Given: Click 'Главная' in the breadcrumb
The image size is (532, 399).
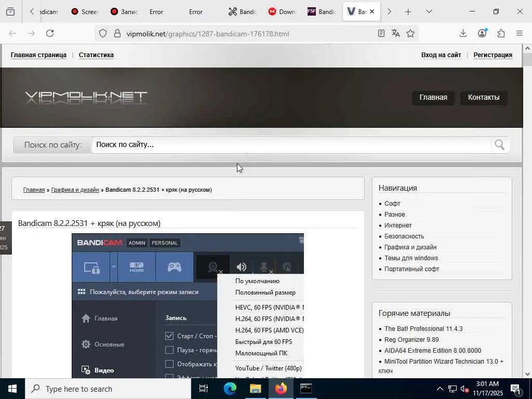Looking at the screenshot, I should pyautogui.click(x=34, y=190).
